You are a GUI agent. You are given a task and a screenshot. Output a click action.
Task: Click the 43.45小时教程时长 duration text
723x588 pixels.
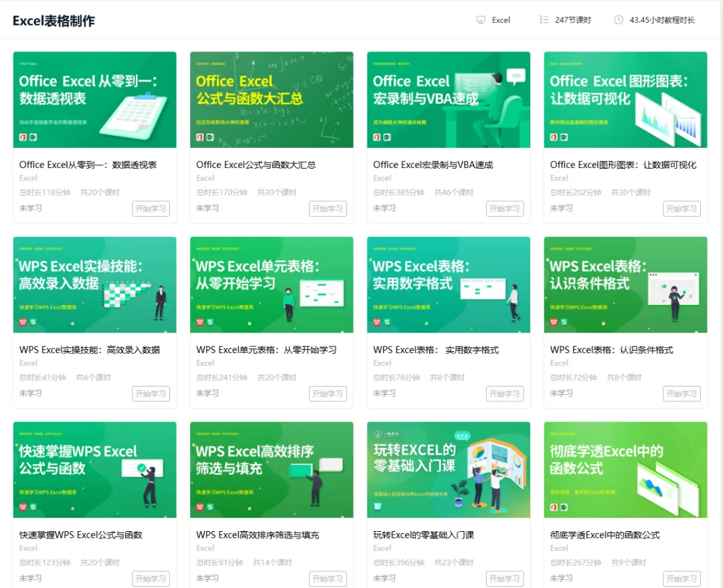click(x=662, y=20)
